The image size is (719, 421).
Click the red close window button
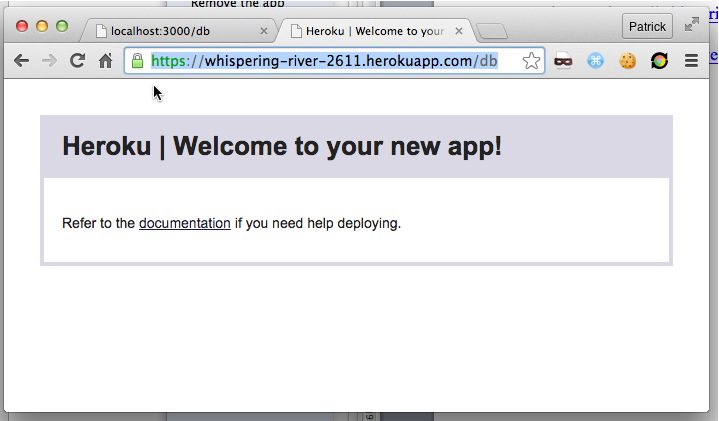pos(22,26)
